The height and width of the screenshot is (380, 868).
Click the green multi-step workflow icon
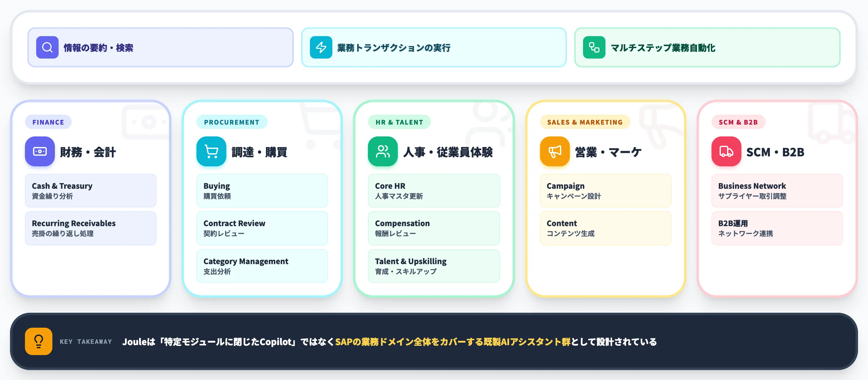tap(594, 47)
